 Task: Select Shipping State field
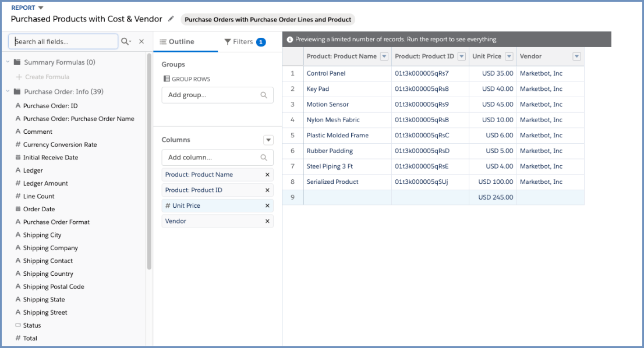(44, 300)
